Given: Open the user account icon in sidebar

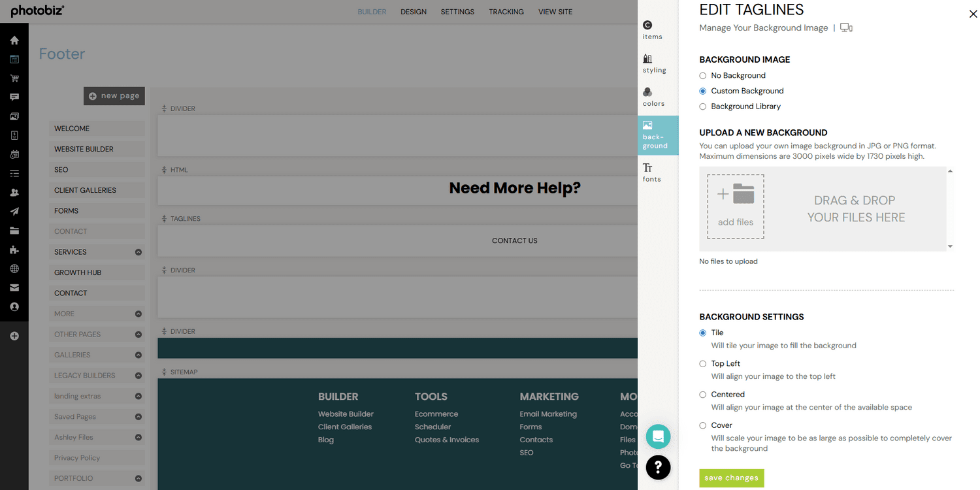Looking at the screenshot, I should [14, 306].
